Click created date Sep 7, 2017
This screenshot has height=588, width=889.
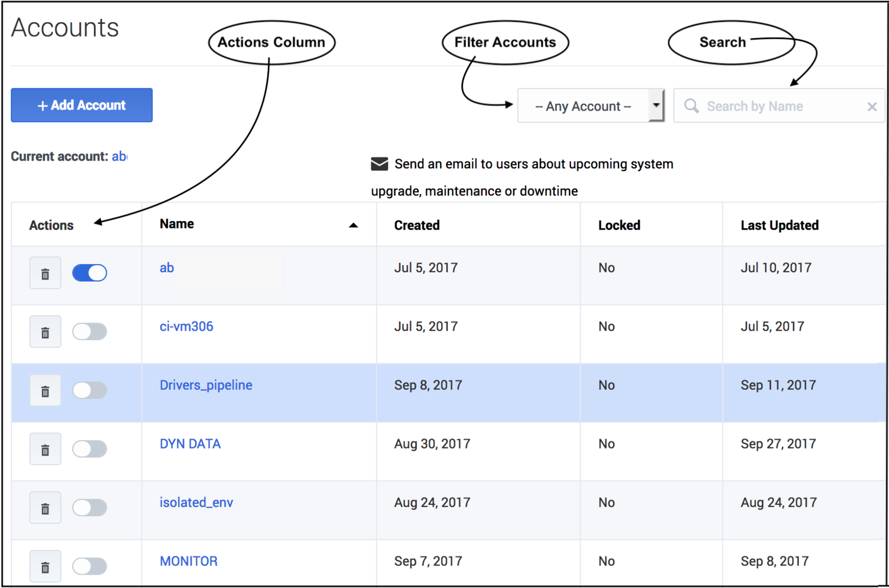pyautogui.click(x=428, y=561)
